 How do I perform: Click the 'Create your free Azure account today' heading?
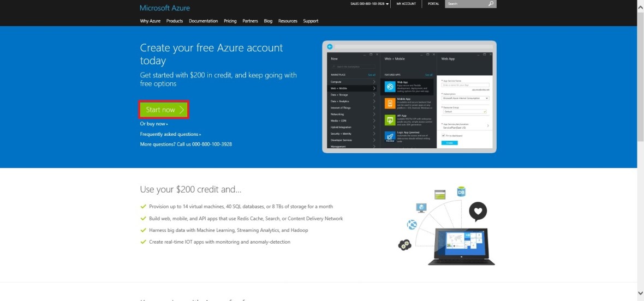pos(212,54)
